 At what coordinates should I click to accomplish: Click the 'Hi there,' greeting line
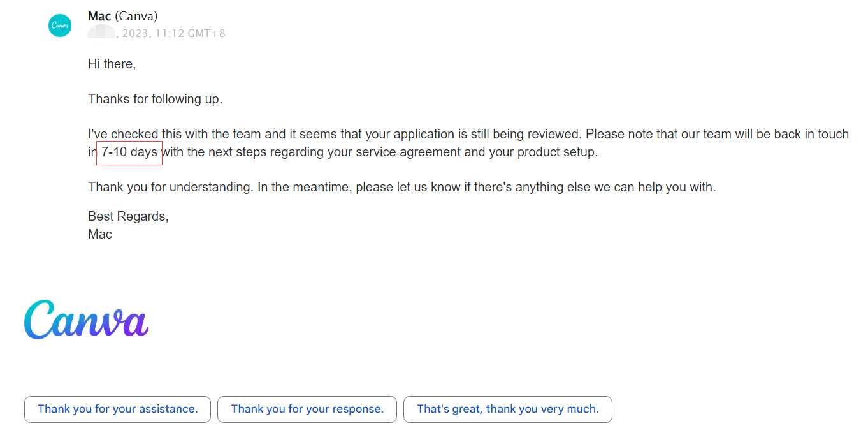click(x=112, y=64)
